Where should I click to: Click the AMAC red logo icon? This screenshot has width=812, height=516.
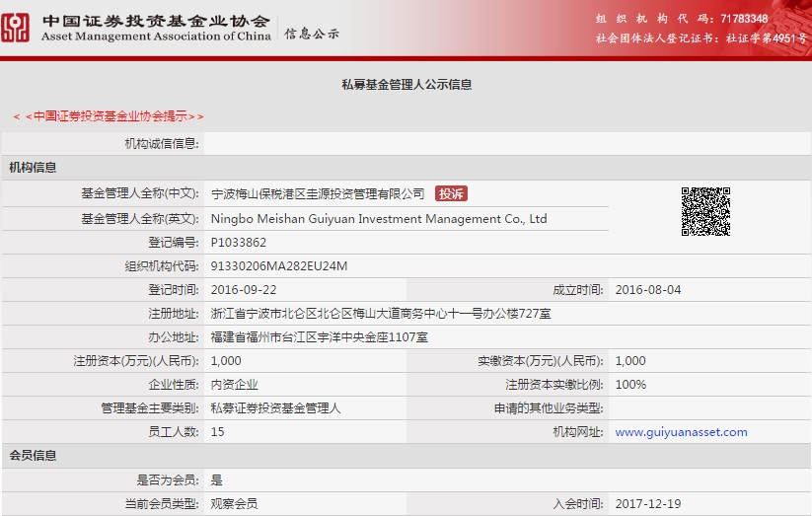coord(15,28)
